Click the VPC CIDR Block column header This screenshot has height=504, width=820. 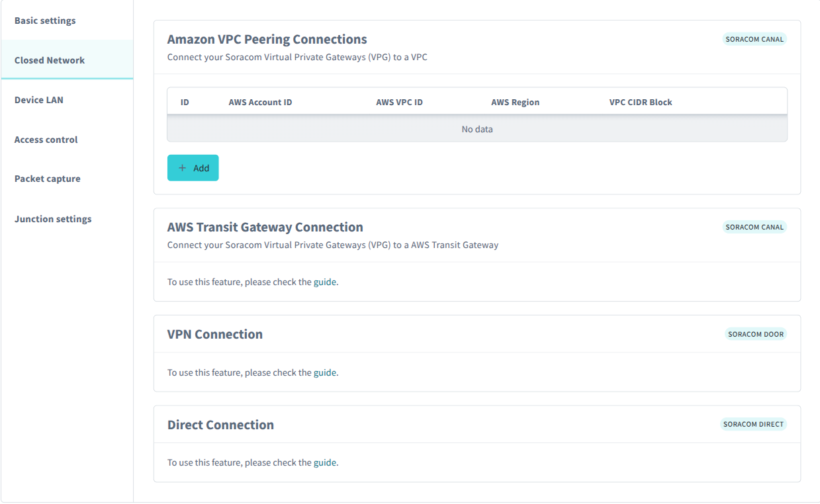pos(641,102)
